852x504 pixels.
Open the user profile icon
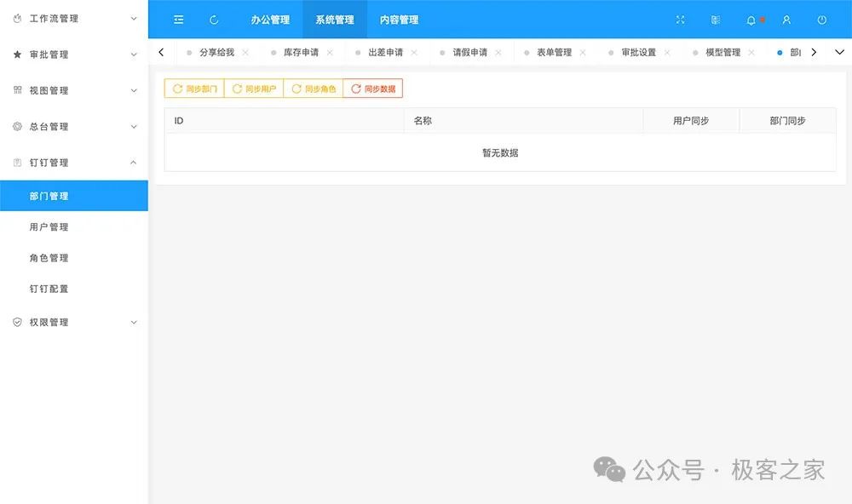click(786, 20)
